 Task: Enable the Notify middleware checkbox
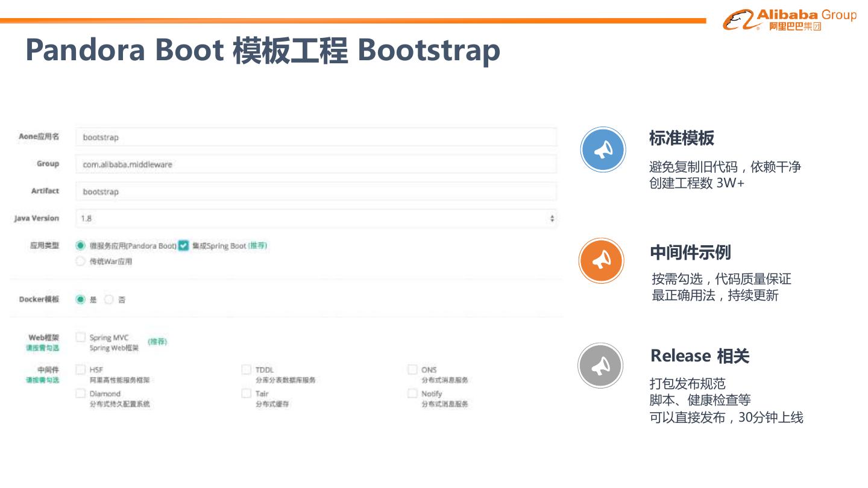412,393
